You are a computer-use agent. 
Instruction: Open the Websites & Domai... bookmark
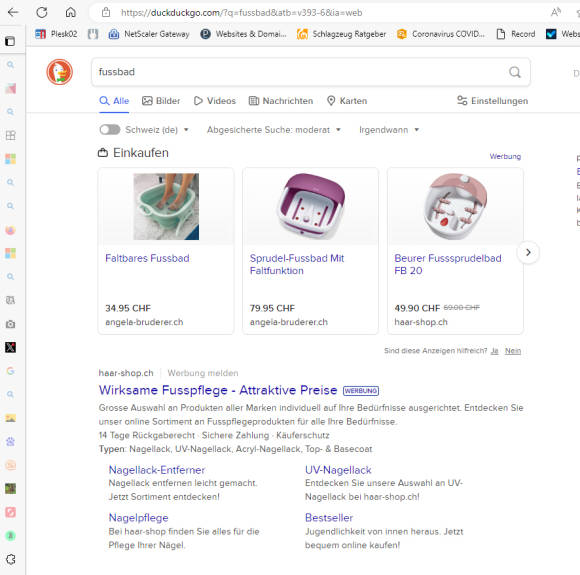(x=243, y=34)
